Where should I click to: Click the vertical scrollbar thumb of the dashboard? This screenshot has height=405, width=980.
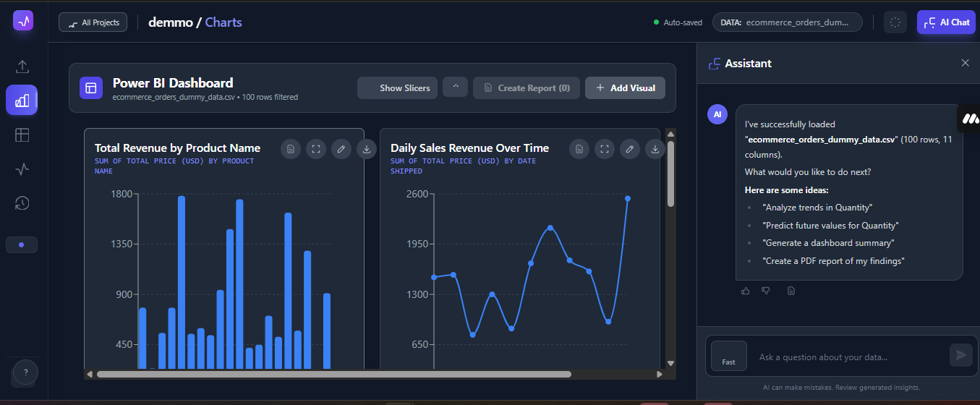click(670, 174)
